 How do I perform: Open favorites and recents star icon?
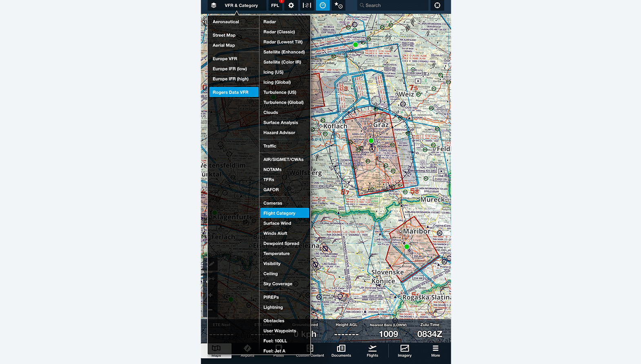click(338, 5)
